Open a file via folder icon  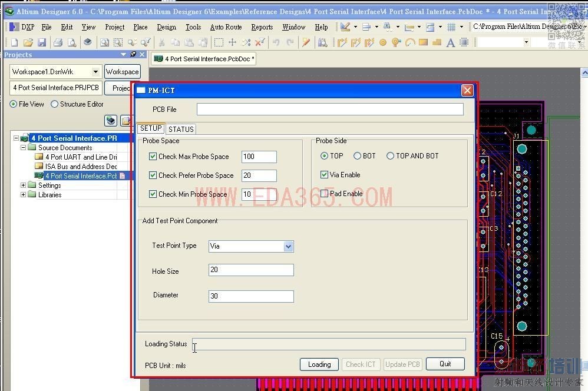(x=28, y=42)
